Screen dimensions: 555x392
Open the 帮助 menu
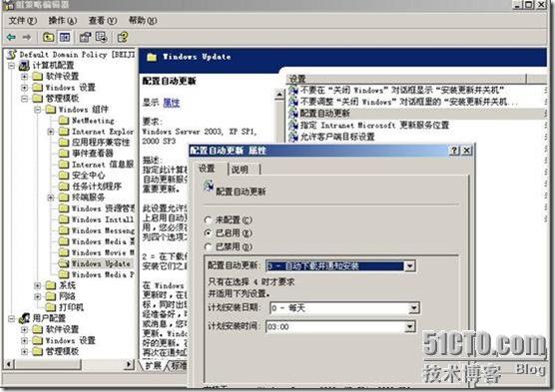[143, 21]
